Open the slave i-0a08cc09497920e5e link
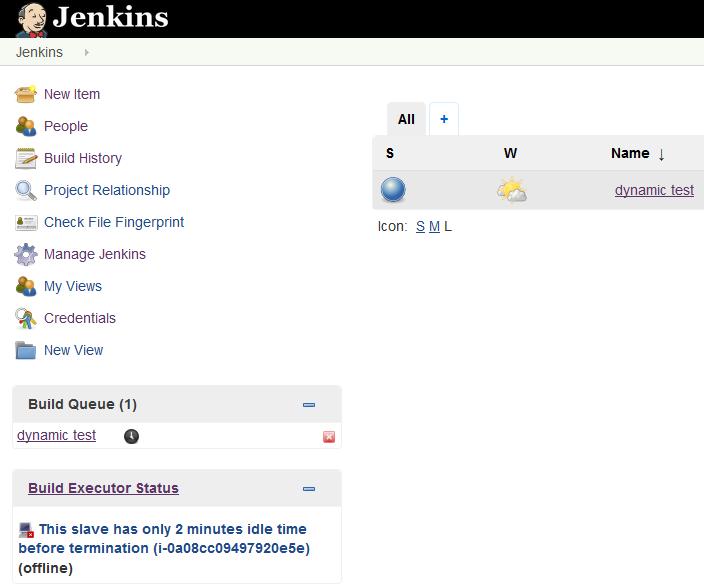 click(x=164, y=539)
